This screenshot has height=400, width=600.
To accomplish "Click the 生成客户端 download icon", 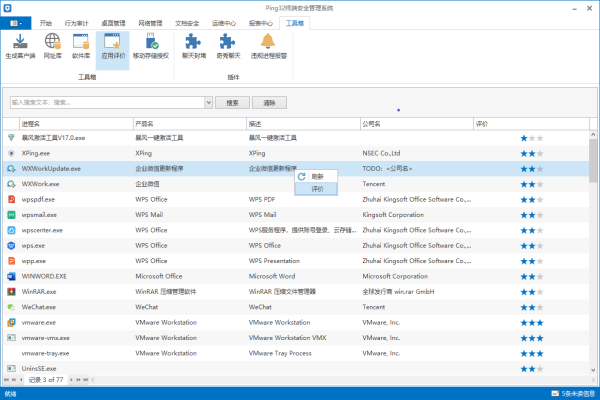I will pos(20,41).
